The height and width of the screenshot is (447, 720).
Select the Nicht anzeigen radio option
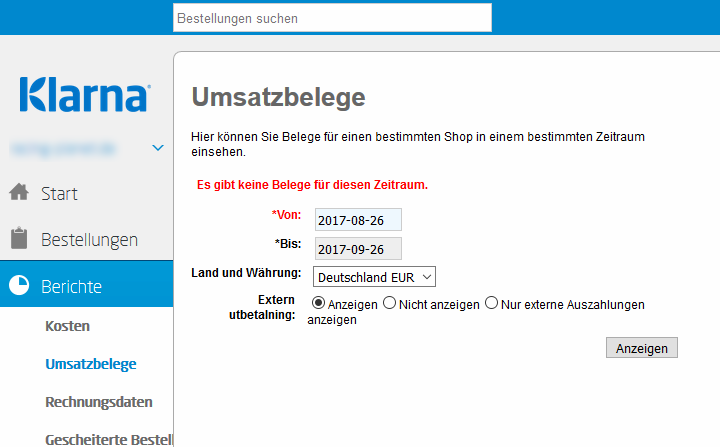390,303
